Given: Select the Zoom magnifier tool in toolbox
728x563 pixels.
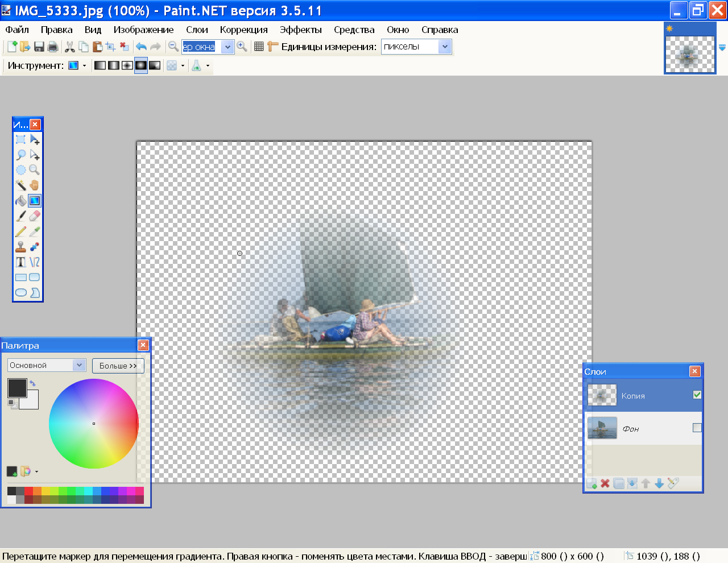Looking at the screenshot, I should pyautogui.click(x=35, y=170).
